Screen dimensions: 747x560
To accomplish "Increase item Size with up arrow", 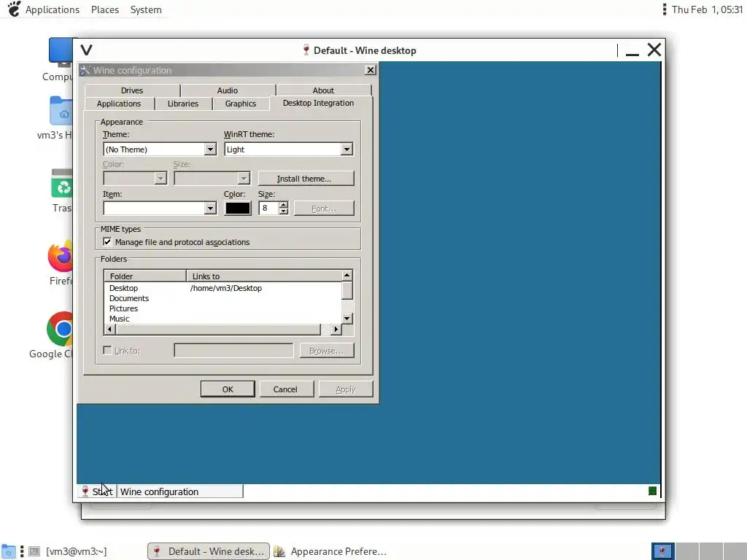I will coord(284,205).
